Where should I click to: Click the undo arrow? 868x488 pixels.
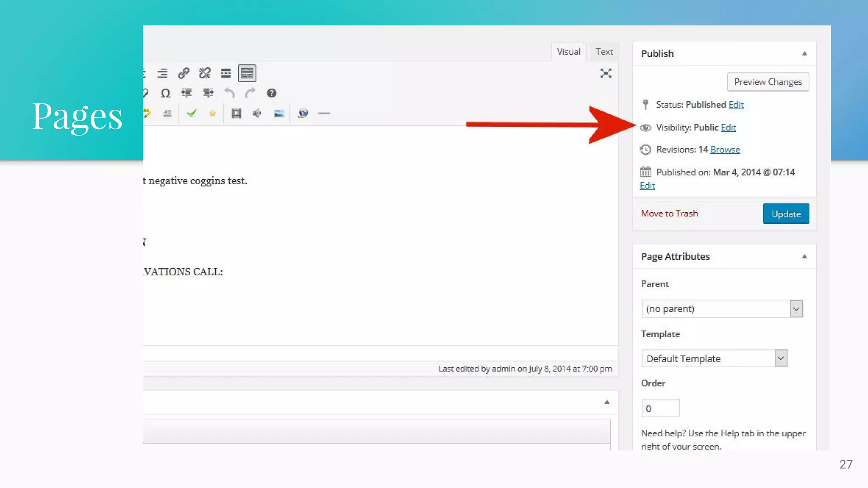pos(229,93)
